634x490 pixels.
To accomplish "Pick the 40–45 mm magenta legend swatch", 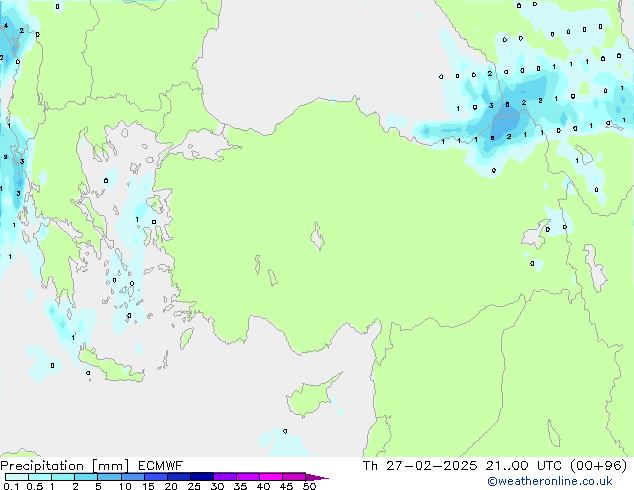I will coord(271,477).
